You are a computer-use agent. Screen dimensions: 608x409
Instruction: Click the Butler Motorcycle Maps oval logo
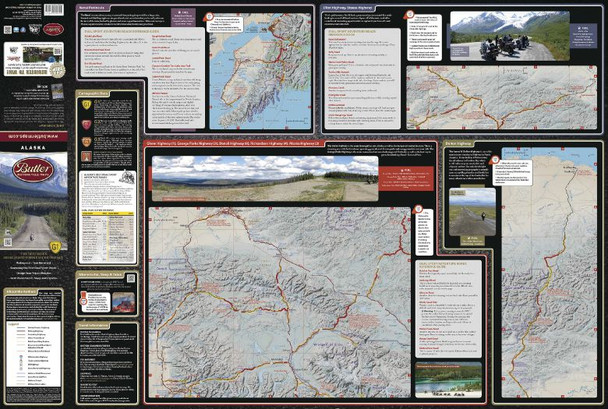click(33, 170)
